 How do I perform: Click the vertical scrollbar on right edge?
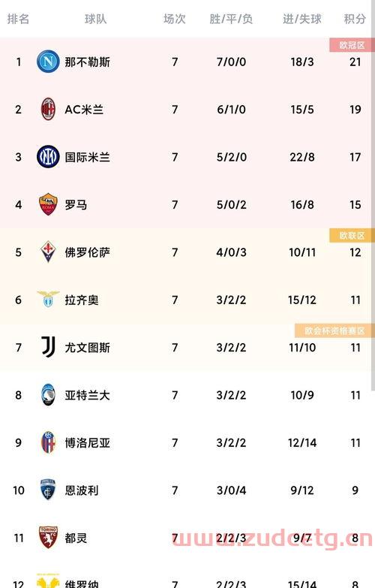click(x=373, y=195)
